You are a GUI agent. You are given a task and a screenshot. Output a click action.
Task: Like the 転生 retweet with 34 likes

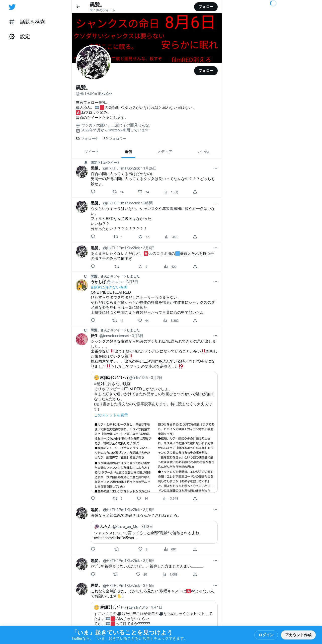[x=139, y=498]
